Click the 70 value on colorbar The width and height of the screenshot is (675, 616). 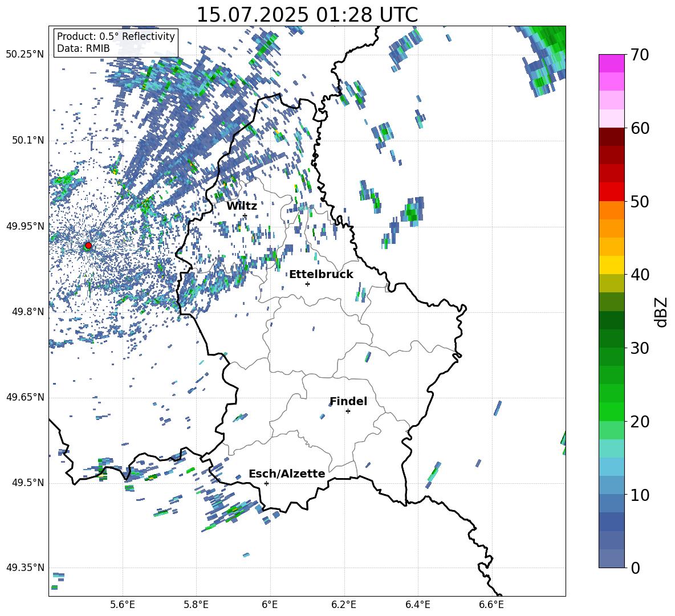[640, 55]
